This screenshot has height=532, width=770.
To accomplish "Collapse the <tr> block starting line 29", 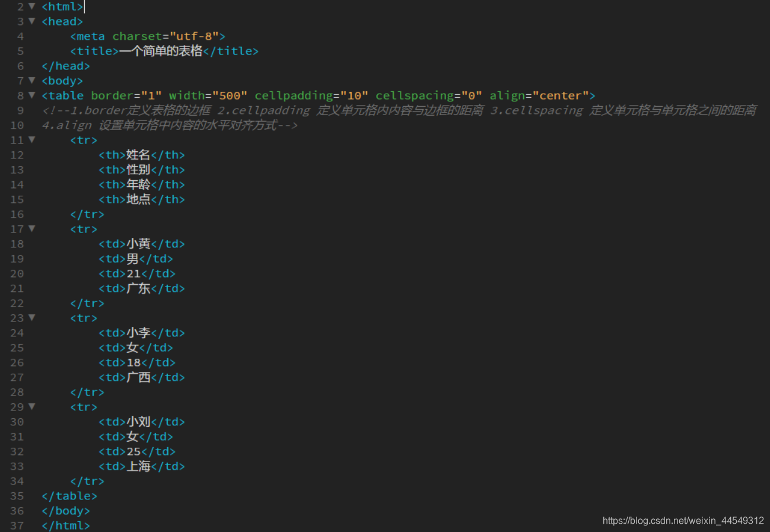I will click(x=31, y=407).
